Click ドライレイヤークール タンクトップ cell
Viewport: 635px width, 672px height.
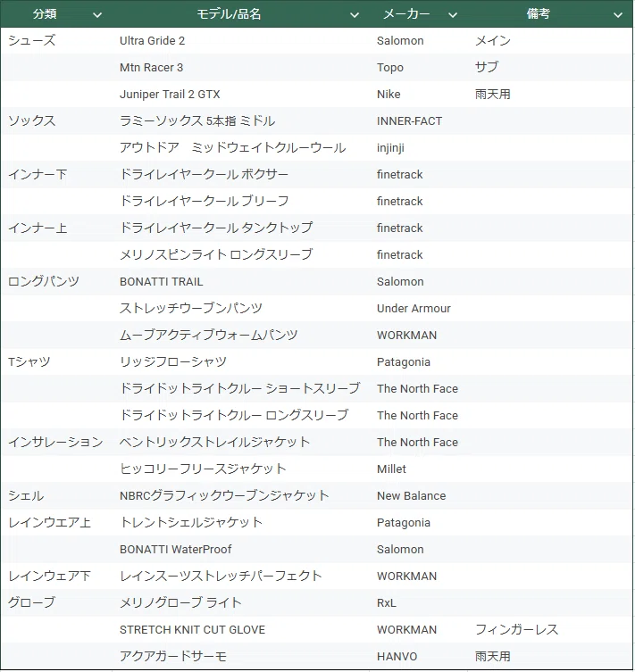tap(216, 228)
